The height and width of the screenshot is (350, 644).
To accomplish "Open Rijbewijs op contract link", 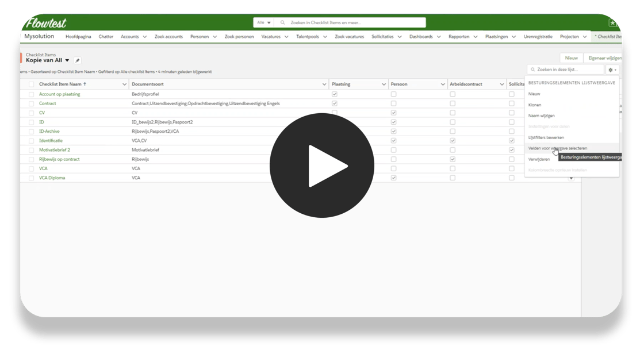I will pyautogui.click(x=60, y=159).
